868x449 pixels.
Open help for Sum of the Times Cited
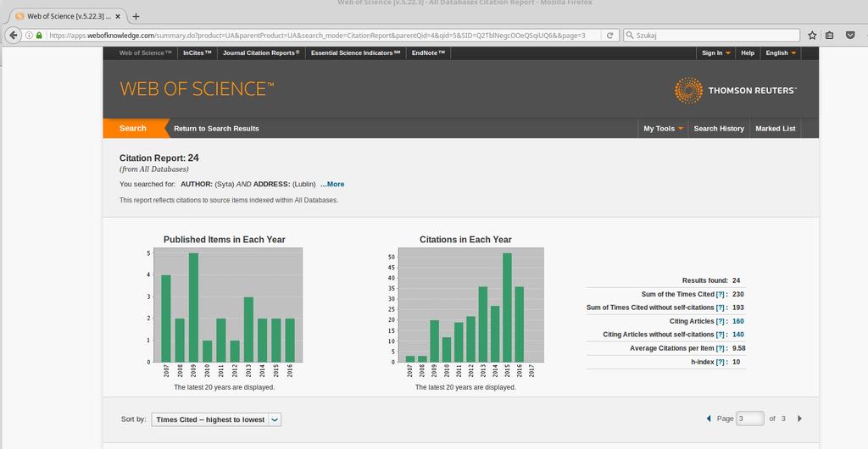tap(721, 294)
